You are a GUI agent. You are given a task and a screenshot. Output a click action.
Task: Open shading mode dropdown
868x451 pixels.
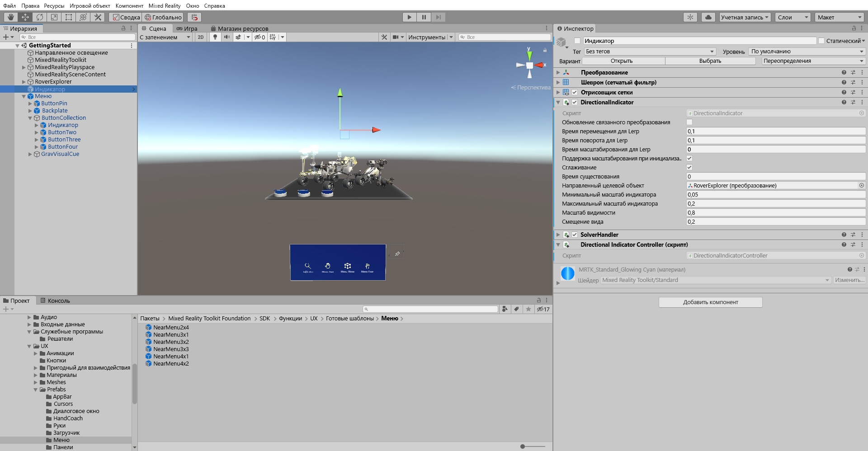point(165,37)
